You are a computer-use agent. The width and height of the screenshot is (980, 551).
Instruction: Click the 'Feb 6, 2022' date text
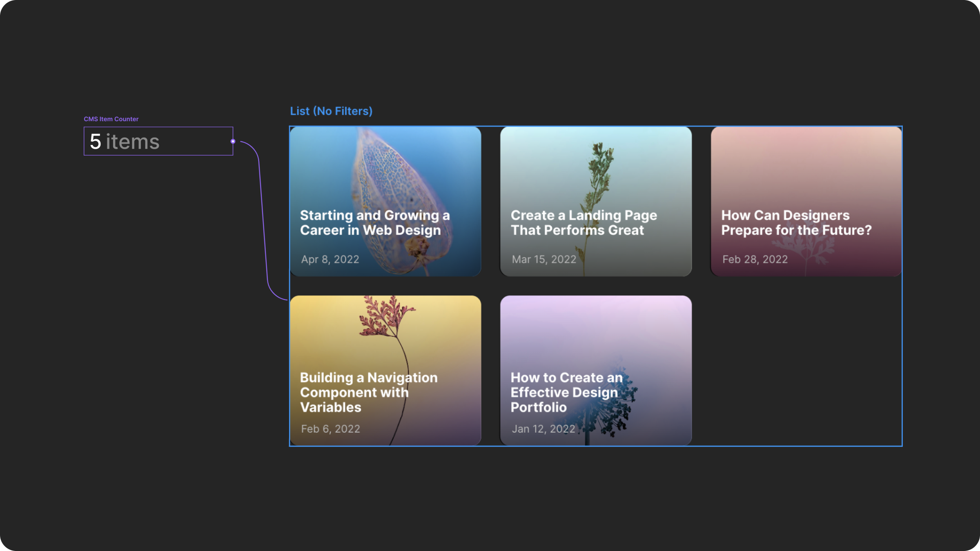(330, 429)
